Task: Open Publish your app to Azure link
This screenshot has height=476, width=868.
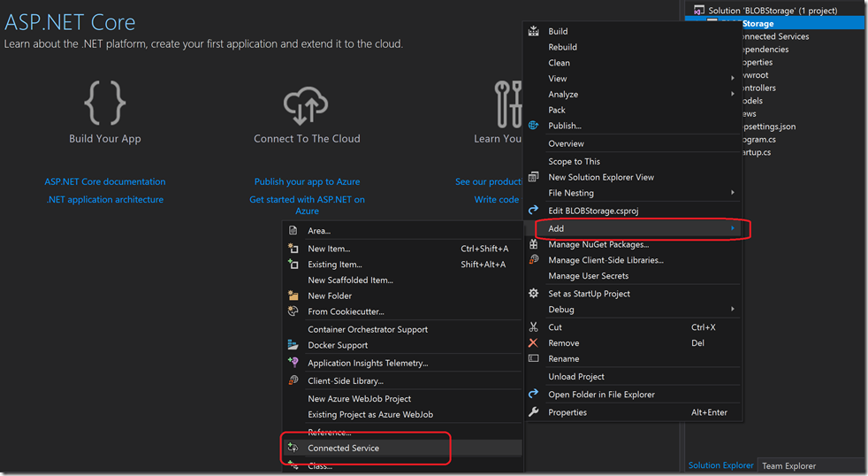Action: pos(308,181)
